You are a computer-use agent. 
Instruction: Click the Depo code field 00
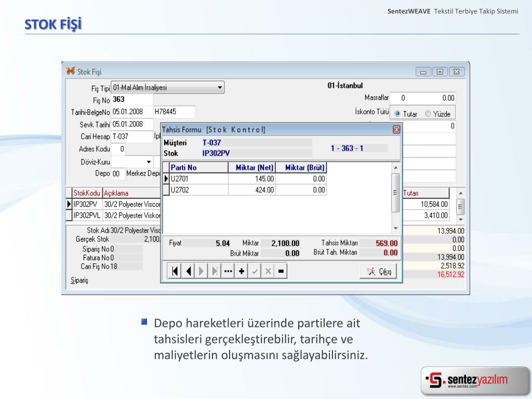118,174
